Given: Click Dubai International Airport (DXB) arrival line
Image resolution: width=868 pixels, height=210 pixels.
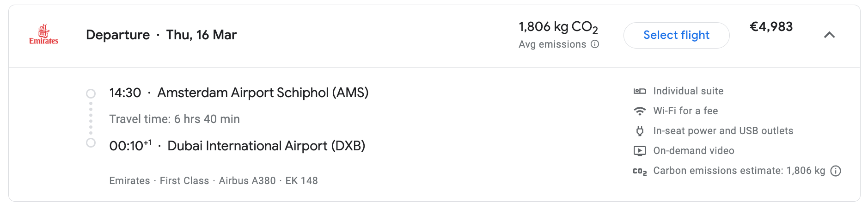Looking at the screenshot, I should [x=237, y=146].
